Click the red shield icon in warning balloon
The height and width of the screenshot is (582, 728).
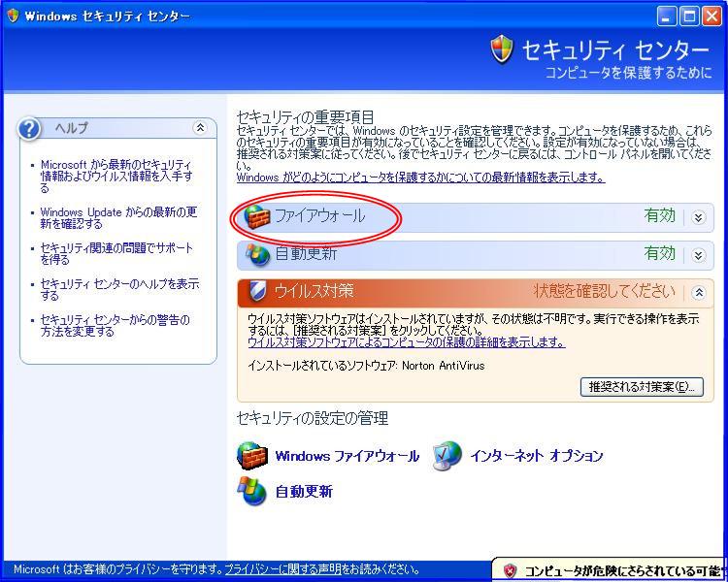point(511,570)
